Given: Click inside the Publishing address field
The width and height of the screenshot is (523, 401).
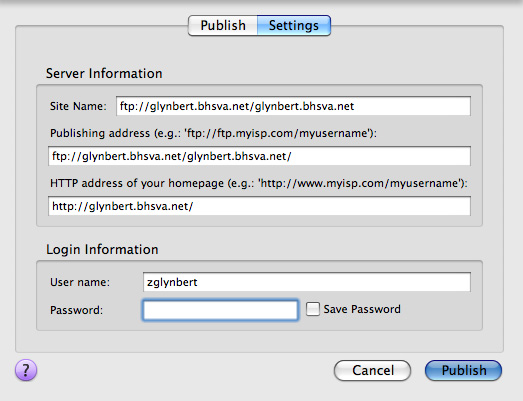Looking at the screenshot, I should [x=259, y=156].
